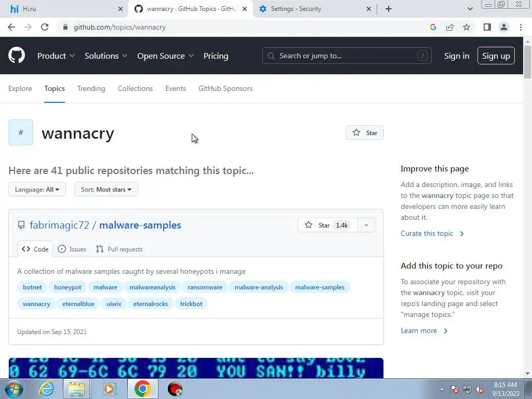Open the browser side panel icon

click(x=487, y=27)
